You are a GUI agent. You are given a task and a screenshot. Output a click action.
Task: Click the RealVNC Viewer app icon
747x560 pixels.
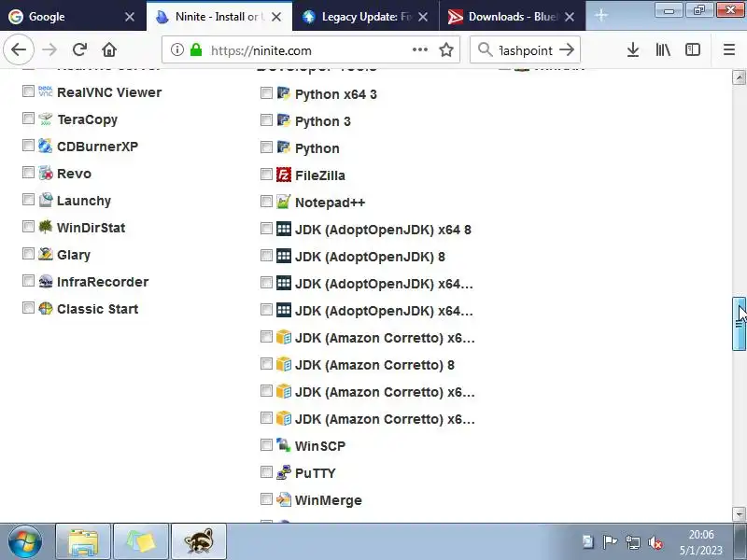tap(45, 91)
